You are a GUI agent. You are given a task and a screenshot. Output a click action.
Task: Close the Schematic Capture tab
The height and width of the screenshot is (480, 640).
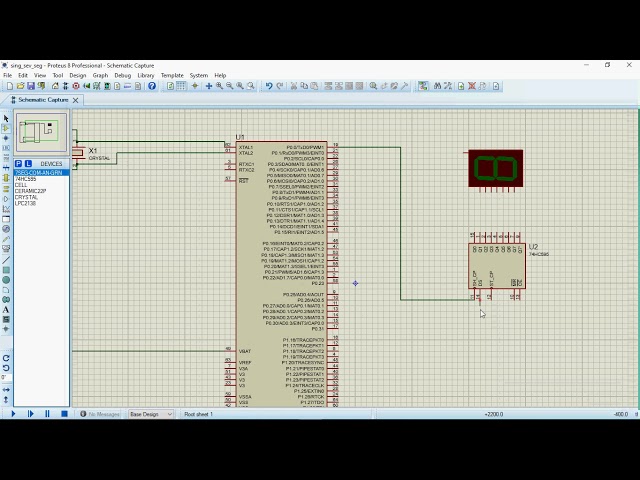click(76, 100)
